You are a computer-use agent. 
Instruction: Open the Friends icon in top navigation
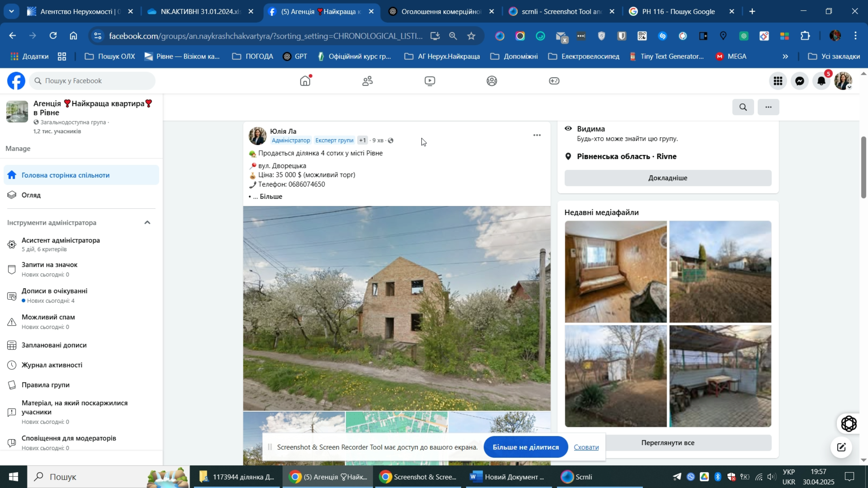[x=367, y=81]
